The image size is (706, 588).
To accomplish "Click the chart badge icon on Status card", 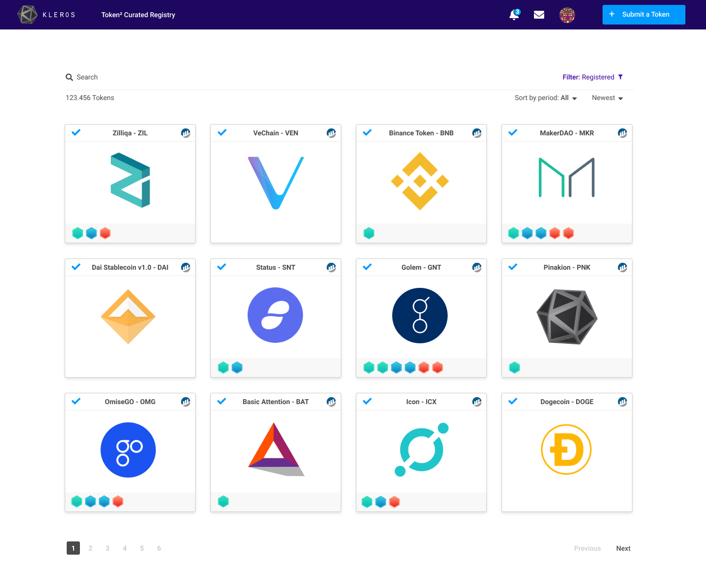I will coord(331,267).
